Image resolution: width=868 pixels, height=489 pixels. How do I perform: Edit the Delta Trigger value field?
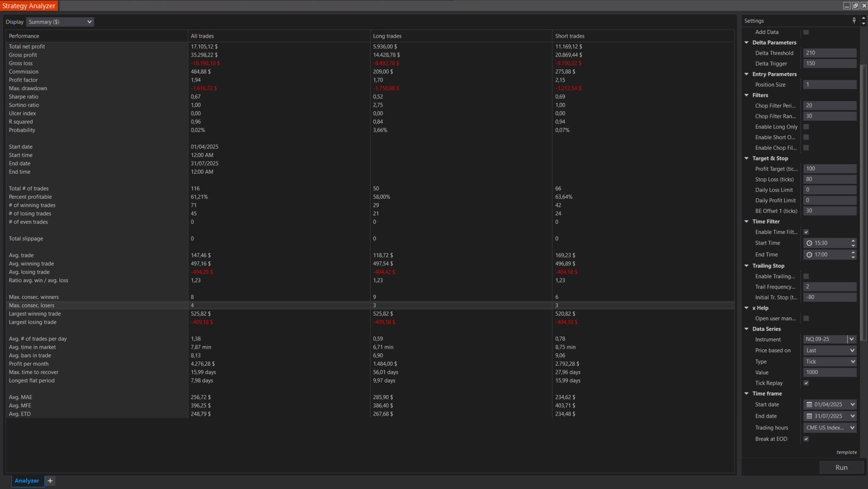pyautogui.click(x=829, y=64)
